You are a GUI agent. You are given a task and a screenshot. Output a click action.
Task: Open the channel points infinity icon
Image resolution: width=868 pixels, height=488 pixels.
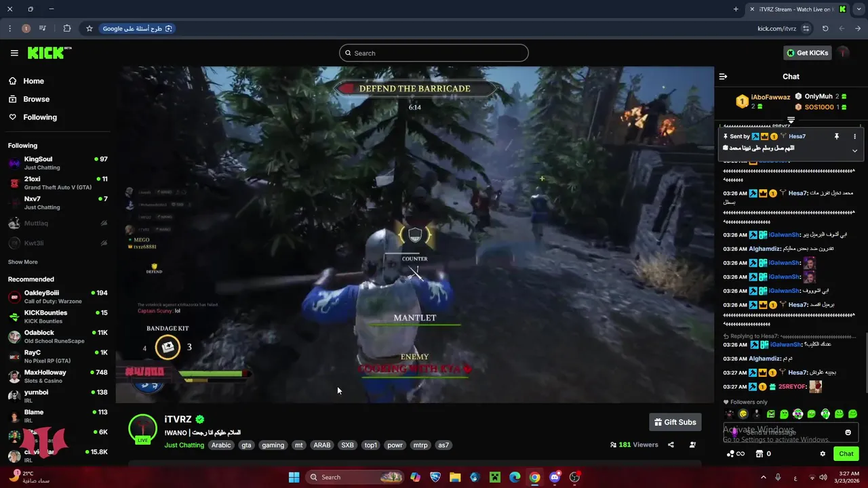coord(735,453)
